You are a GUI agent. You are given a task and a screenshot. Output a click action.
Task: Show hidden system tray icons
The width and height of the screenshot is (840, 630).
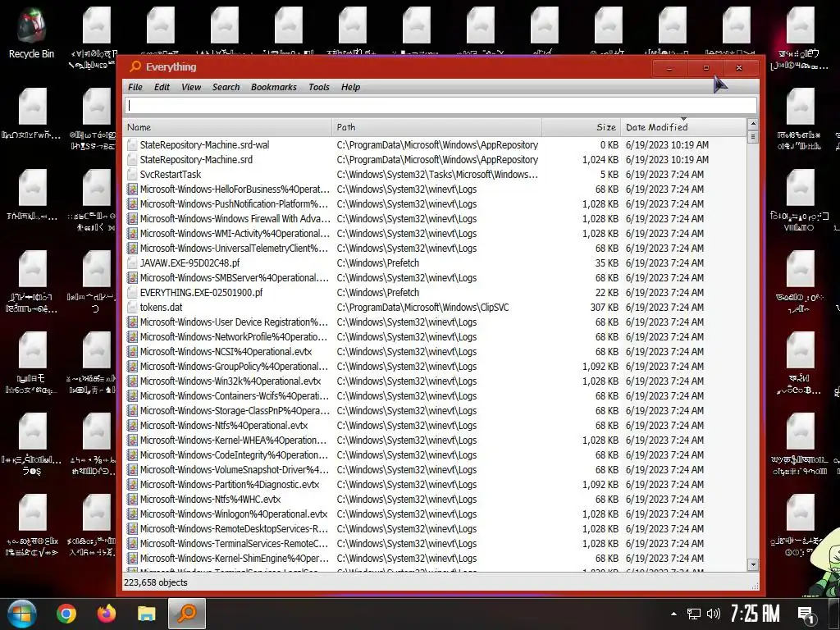[x=674, y=614]
